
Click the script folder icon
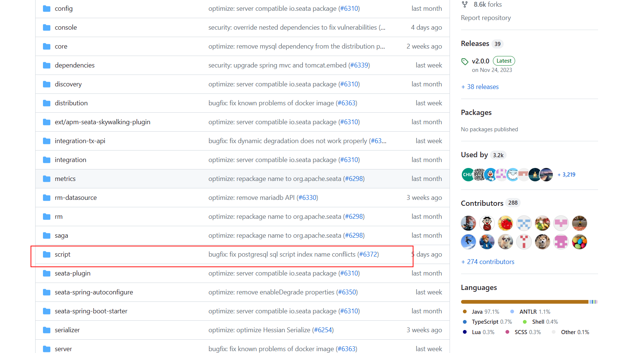47,254
